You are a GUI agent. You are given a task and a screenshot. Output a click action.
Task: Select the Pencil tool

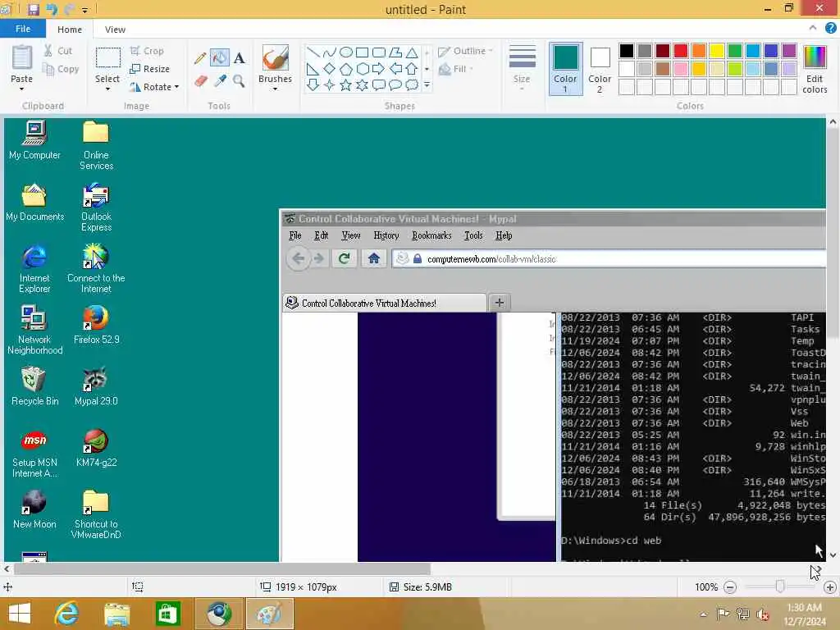click(200, 58)
